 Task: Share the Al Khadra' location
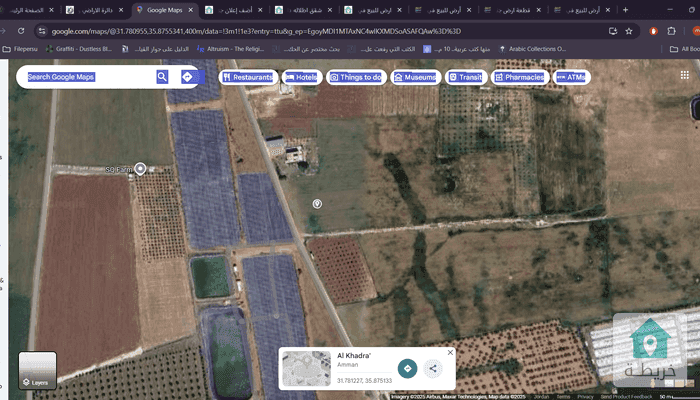[433, 368]
